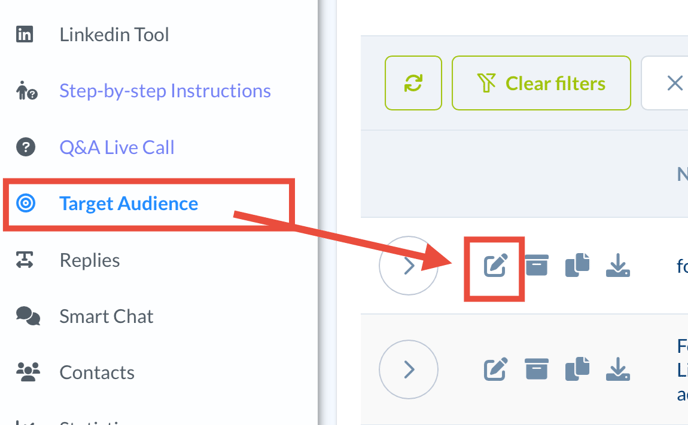Open the Replies section
Screen dimensions: 688x425
pyautogui.click(x=89, y=260)
